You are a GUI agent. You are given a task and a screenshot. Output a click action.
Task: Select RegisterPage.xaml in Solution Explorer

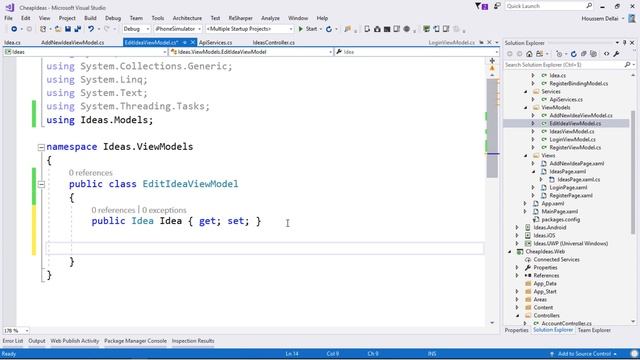(x=570, y=196)
